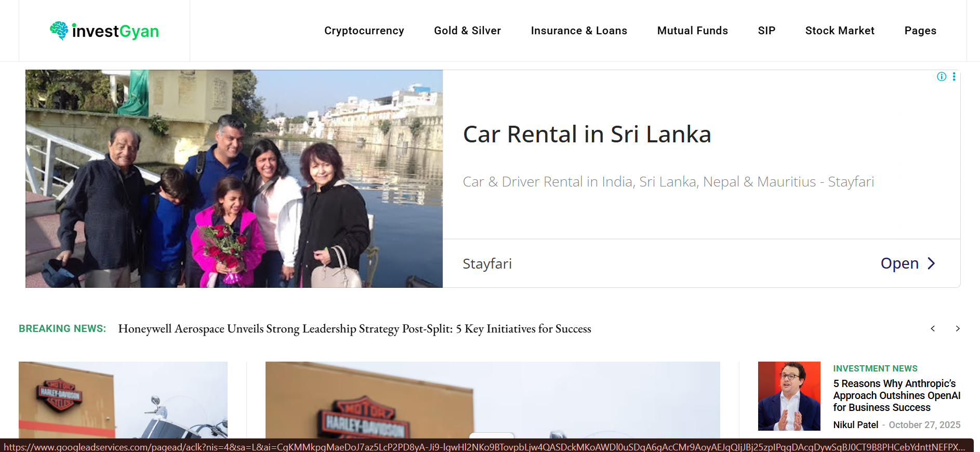This screenshot has width=980, height=452.
Task: Show next breaking news headline
Action: point(958,328)
